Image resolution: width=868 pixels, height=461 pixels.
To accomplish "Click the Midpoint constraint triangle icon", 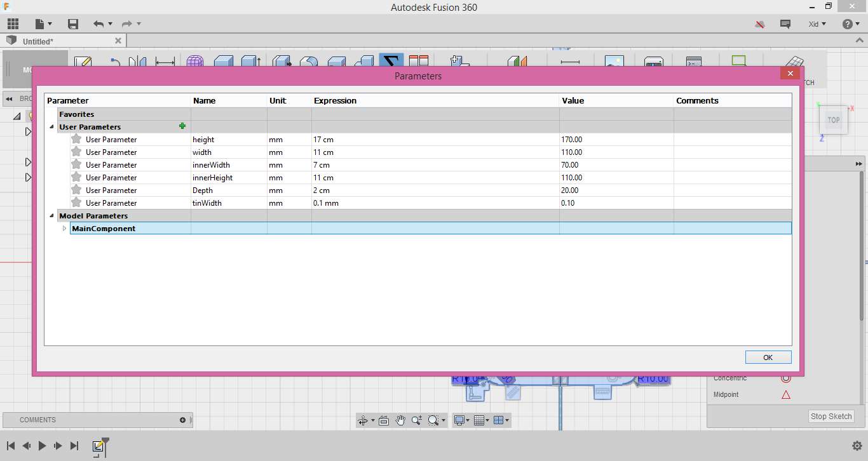I will 786,394.
